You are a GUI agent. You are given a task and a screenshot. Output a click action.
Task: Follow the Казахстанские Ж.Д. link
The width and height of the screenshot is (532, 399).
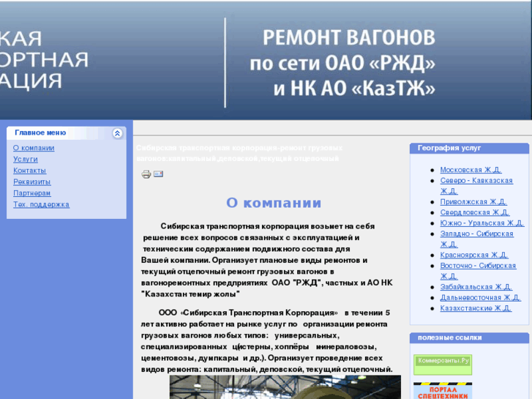point(476,308)
